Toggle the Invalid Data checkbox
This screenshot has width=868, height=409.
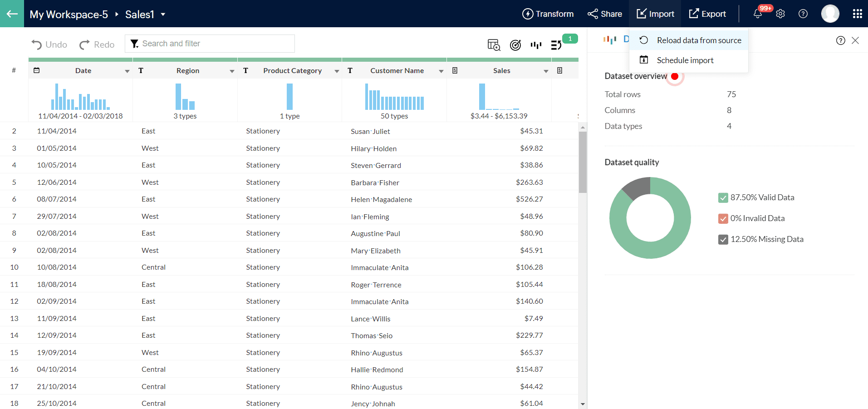tap(723, 219)
